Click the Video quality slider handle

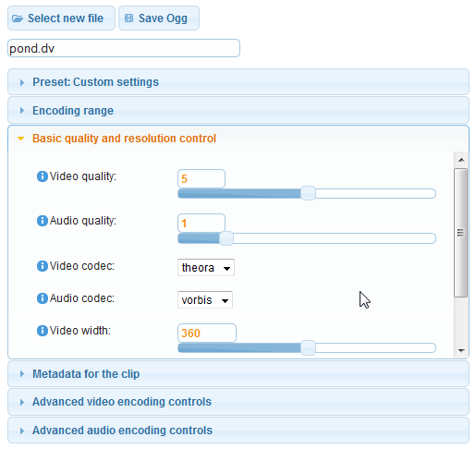(308, 193)
